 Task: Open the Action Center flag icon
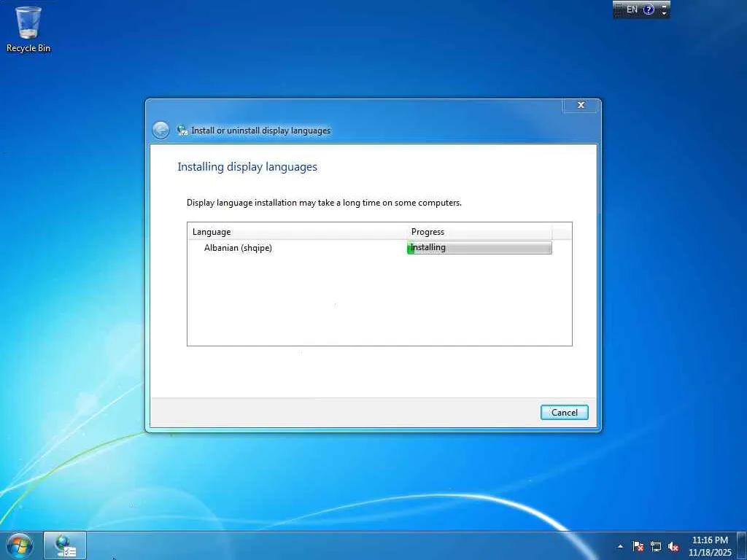638,546
